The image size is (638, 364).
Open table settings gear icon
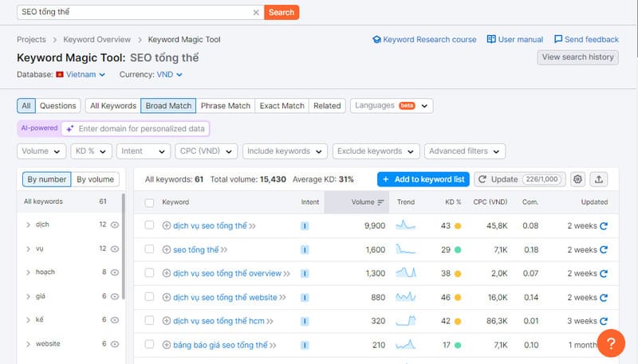(578, 179)
